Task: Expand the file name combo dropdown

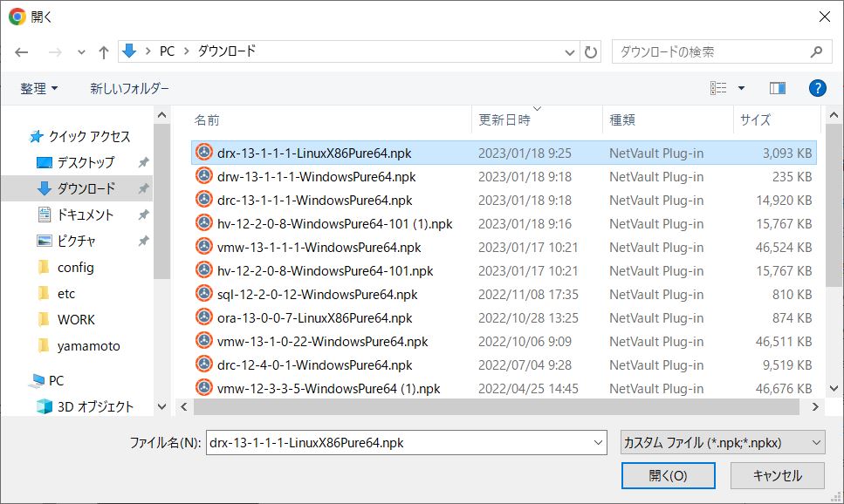Action: tap(598, 443)
